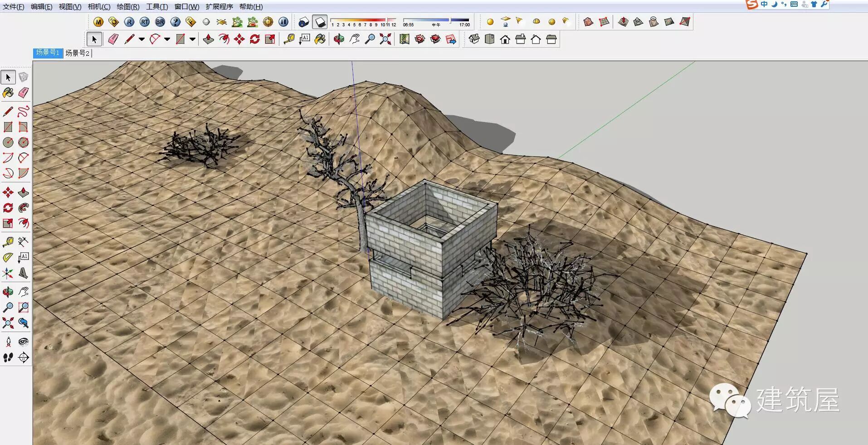The width and height of the screenshot is (868, 445).
Task: Toggle the IME punctuation mode icon
Action: pos(784,5)
